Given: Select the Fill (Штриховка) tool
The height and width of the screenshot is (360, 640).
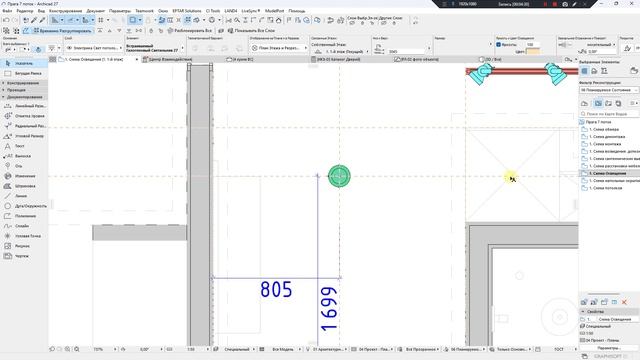Looking at the screenshot, I should 24,186.
